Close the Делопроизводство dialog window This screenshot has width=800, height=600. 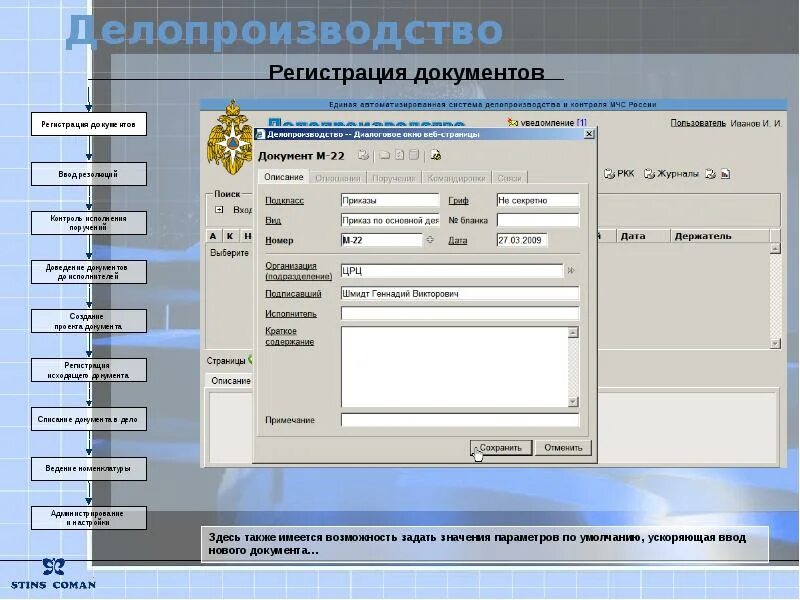tap(589, 134)
